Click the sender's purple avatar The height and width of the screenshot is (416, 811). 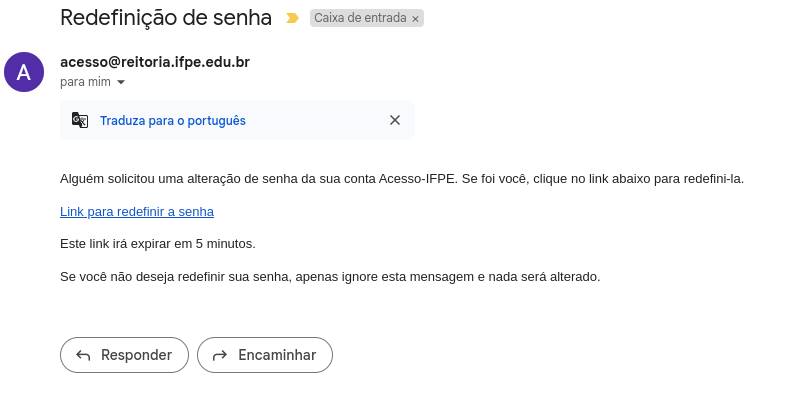click(x=24, y=72)
